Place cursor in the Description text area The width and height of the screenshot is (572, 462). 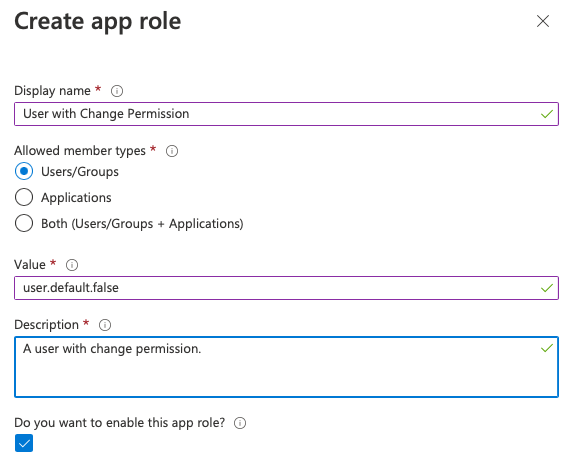pyautogui.click(x=286, y=367)
